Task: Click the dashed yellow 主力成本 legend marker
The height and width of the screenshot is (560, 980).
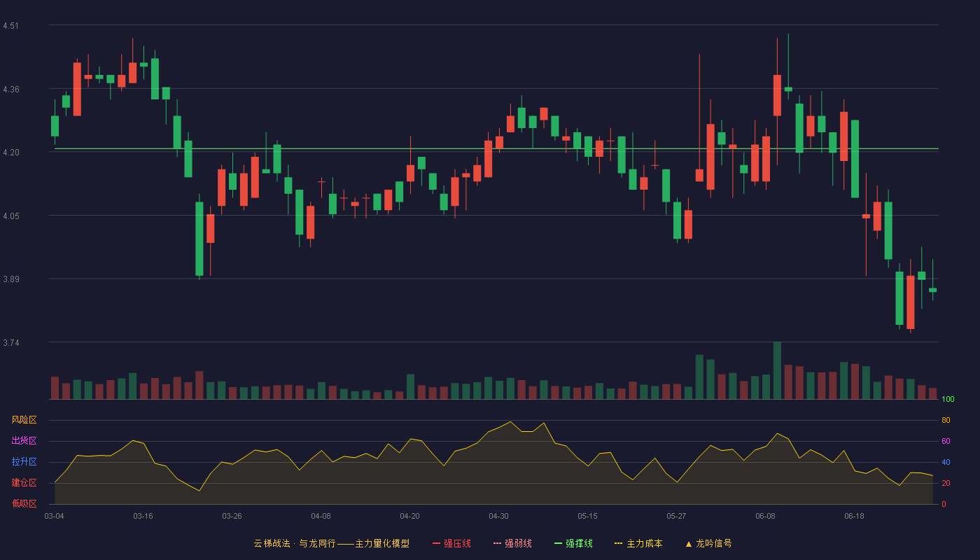Action: coord(618,544)
